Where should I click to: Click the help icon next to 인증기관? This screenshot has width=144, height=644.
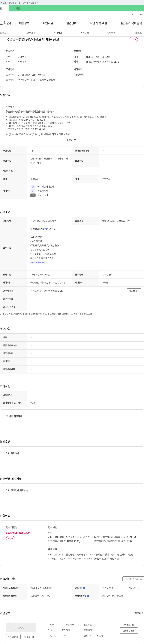84,588
